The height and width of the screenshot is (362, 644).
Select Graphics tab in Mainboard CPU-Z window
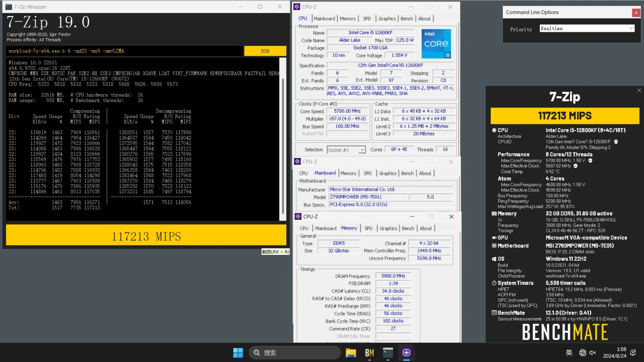point(387,173)
